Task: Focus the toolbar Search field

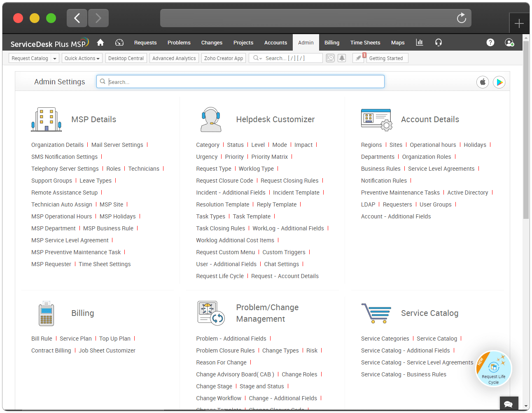Action: point(285,58)
